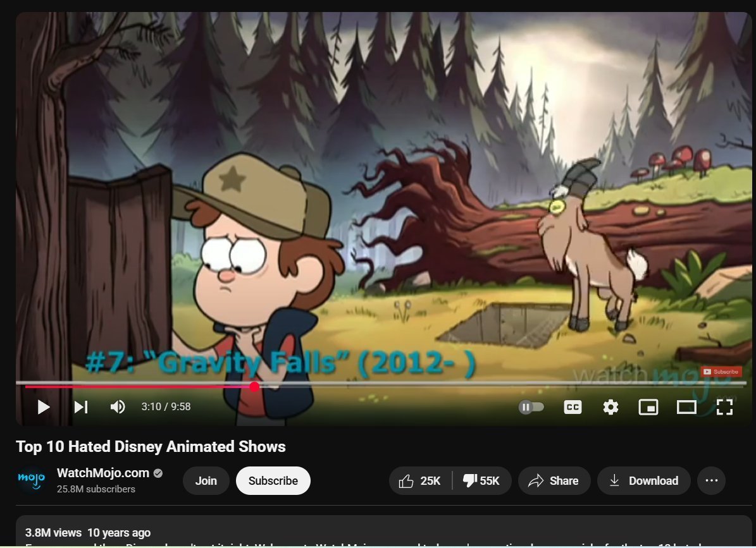Click the video's red Subscribe overlay

721,372
